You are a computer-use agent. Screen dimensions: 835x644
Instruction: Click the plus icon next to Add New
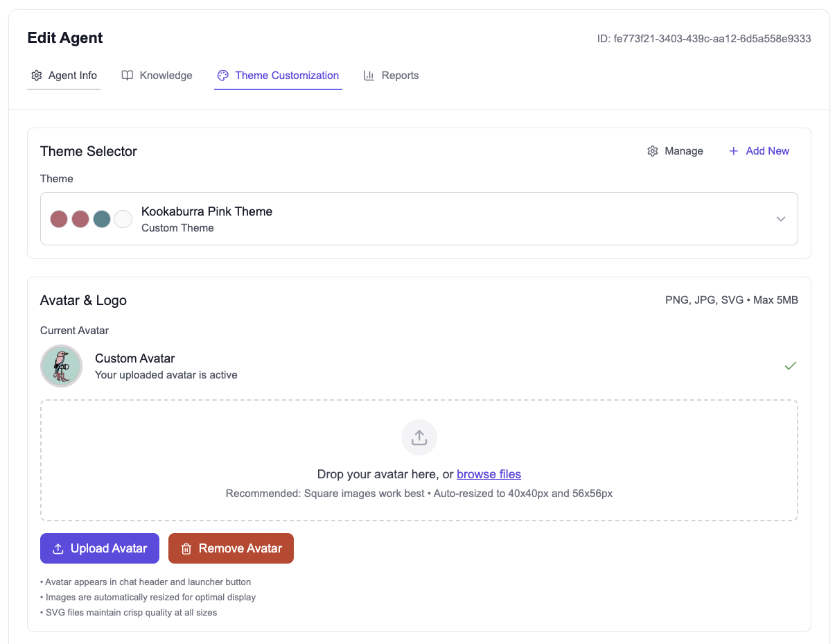coord(734,151)
